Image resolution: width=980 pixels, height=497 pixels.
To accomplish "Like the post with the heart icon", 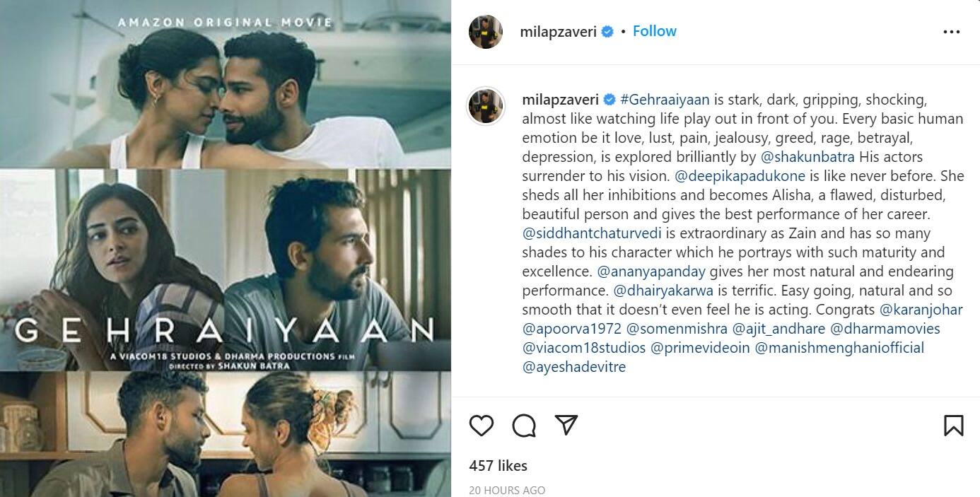I will pos(482,425).
